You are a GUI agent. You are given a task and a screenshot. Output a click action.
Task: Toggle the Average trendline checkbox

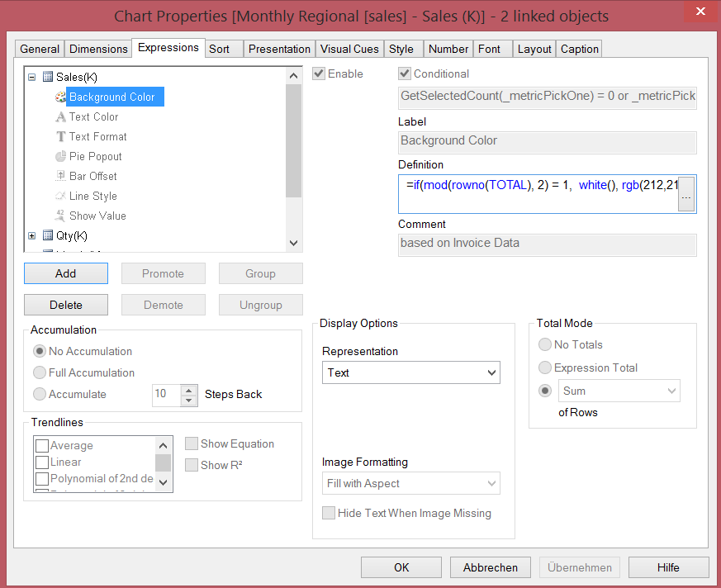(42, 446)
